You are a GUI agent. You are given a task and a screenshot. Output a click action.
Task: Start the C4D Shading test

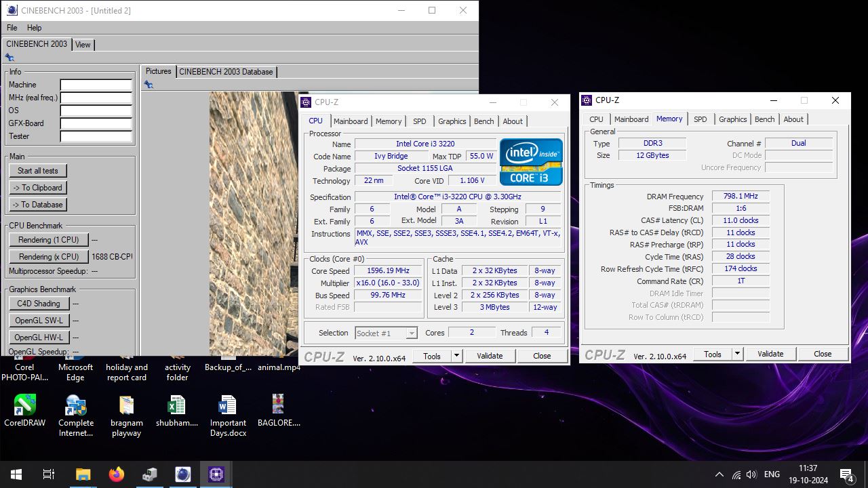tap(39, 304)
